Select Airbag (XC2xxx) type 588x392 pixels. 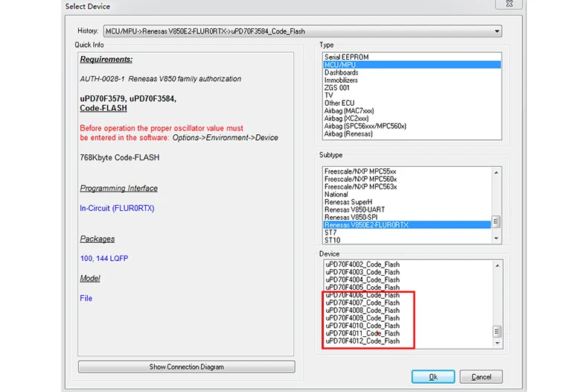(412, 118)
